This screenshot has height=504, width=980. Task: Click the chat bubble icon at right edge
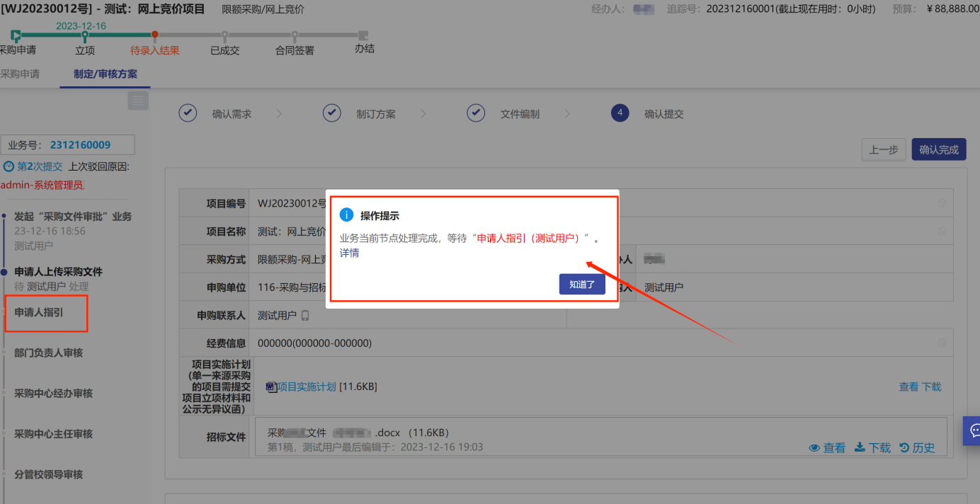974,430
